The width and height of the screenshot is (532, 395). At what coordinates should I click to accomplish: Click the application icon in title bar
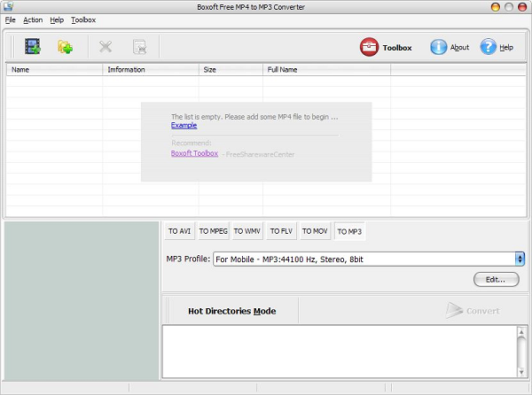tap(8, 6)
